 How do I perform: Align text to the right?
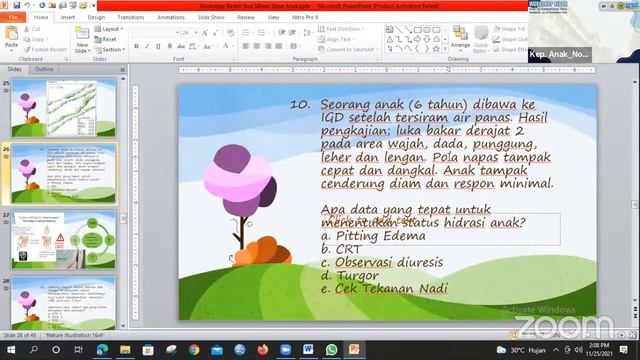(x=268, y=46)
